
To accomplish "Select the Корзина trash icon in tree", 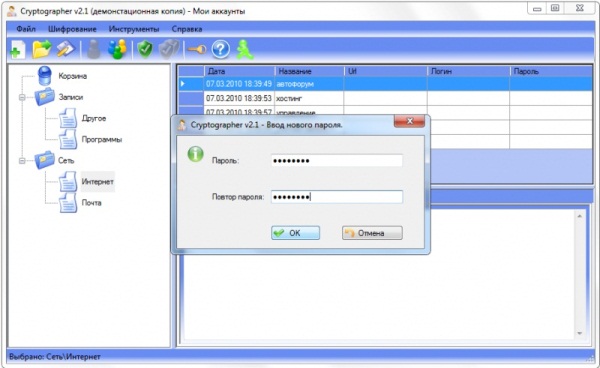I will coord(45,75).
